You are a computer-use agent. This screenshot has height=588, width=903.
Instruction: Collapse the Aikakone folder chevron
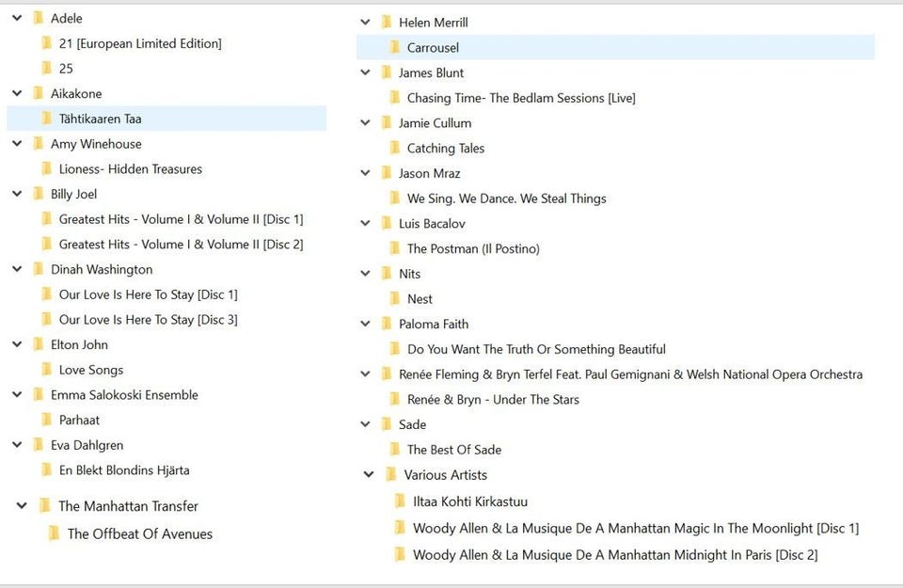point(17,93)
